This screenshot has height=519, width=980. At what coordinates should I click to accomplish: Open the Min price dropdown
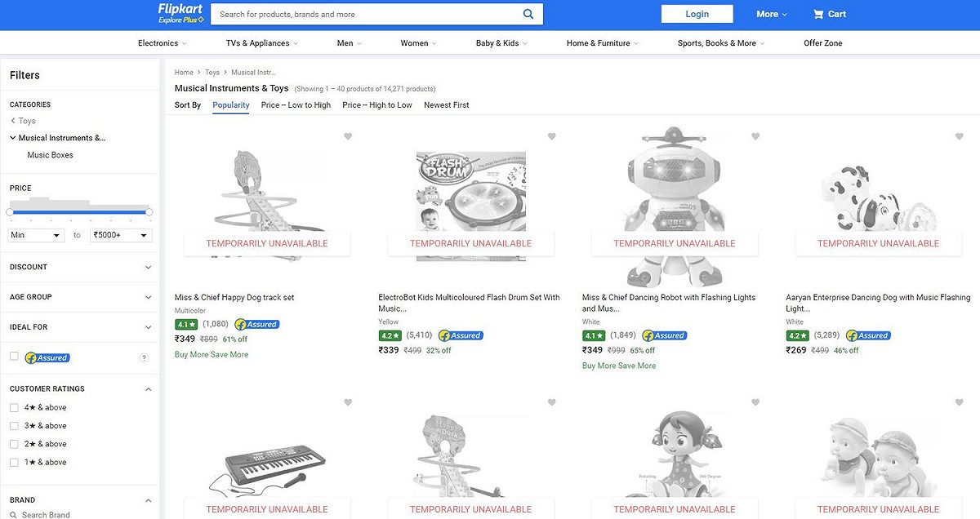point(35,235)
